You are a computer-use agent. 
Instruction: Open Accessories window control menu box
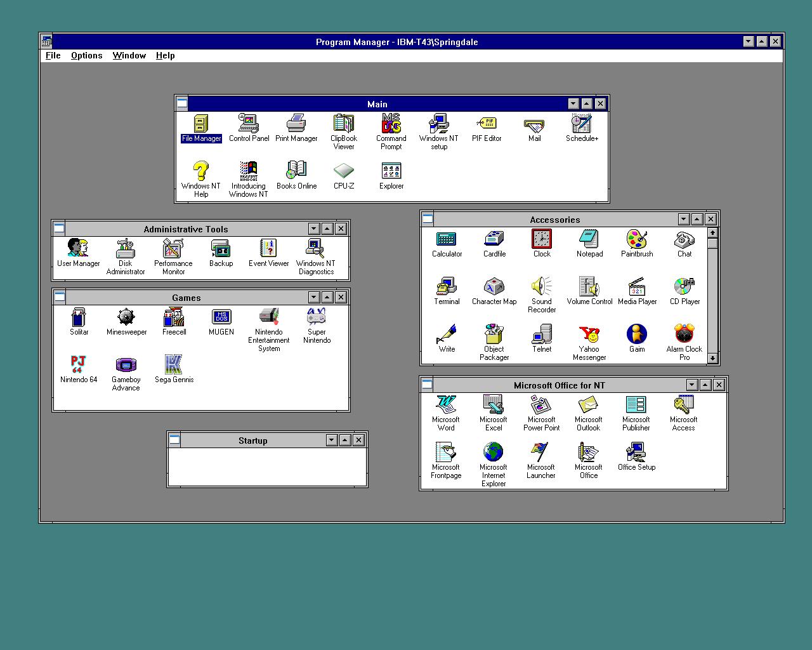(x=428, y=219)
